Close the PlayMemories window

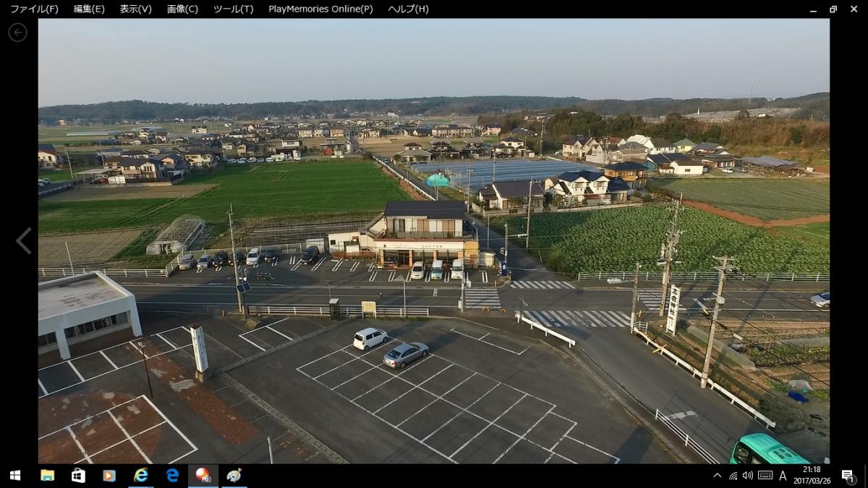[x=854, y=9]
